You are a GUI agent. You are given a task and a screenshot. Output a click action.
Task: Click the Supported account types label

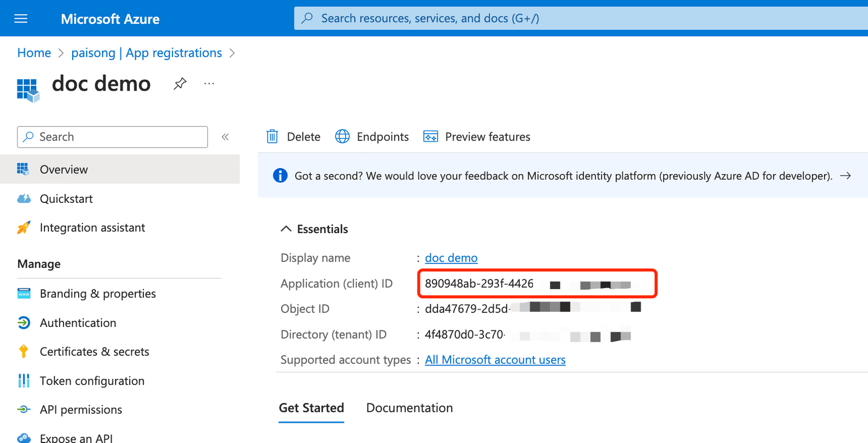click(x=346, y=359)
